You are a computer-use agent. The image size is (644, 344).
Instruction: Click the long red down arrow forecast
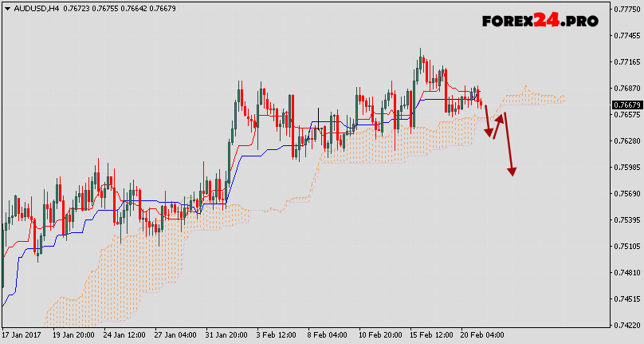click(509, 144)
